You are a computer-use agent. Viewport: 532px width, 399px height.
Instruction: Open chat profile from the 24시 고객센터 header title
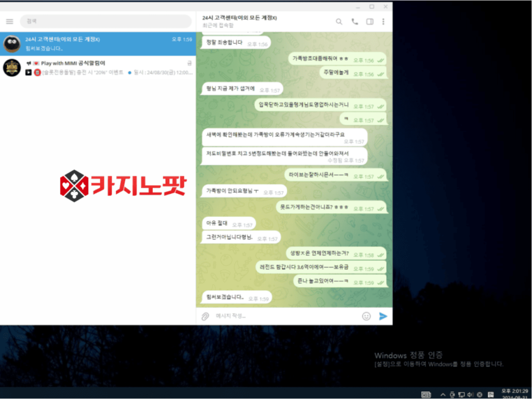[x=240, y=18]
